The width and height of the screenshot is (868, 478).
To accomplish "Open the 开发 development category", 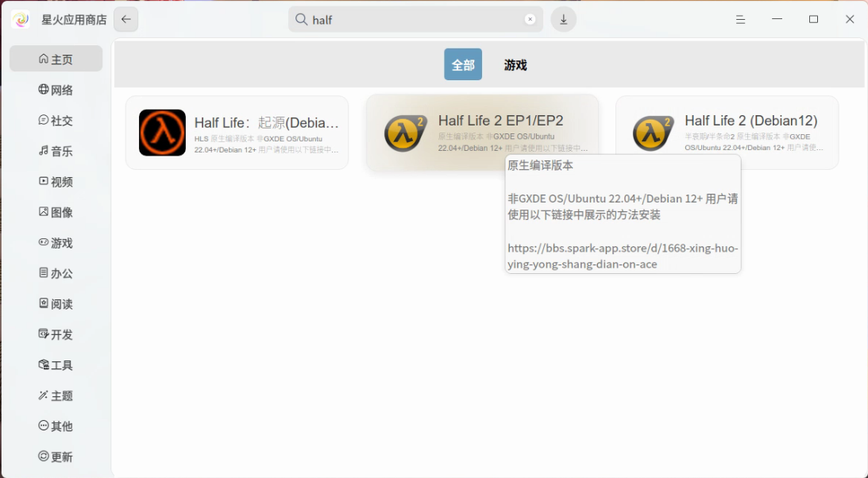I will tap(56, 334).
